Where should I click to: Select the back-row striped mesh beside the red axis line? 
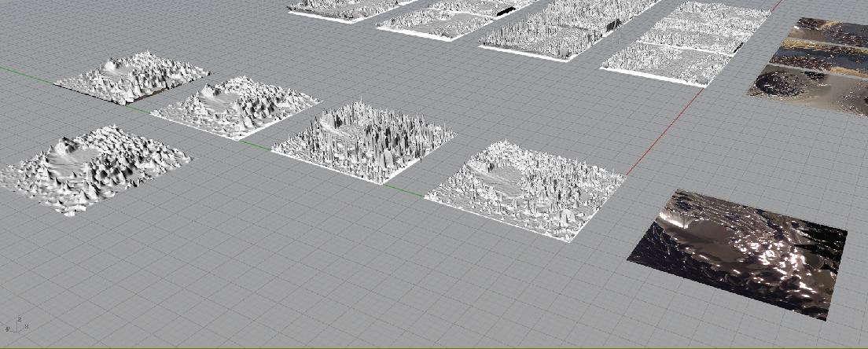[x=686, y=43]
